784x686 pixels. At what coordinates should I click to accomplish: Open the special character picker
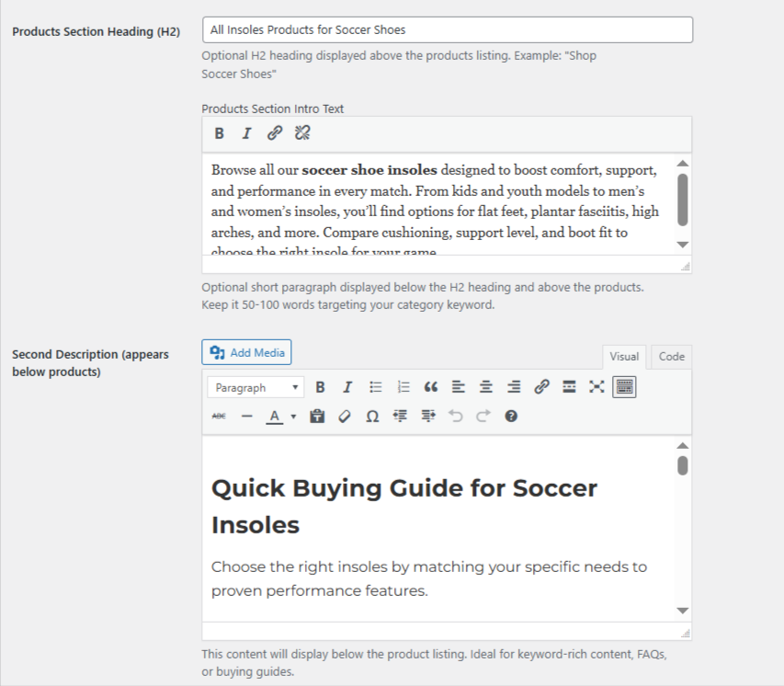pyautogui.click(x=372, y=416)
